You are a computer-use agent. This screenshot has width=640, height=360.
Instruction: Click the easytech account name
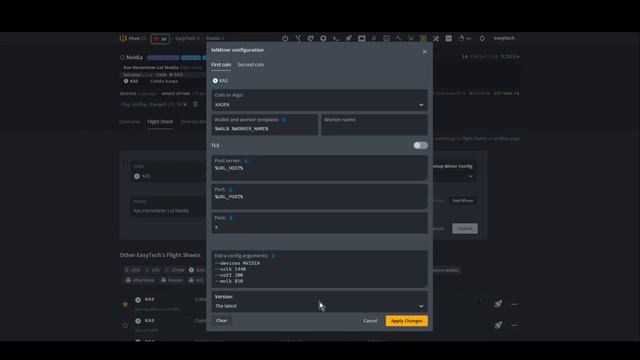pos(504,38)
